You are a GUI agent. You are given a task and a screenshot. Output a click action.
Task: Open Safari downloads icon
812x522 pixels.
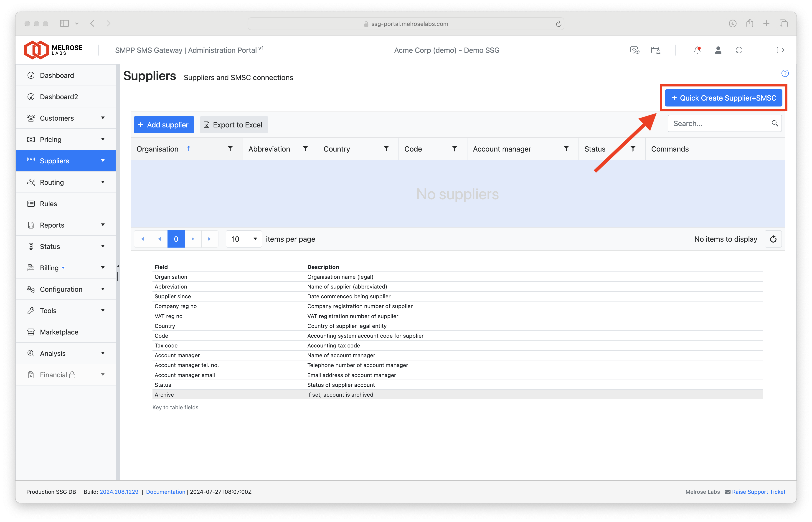click(733, 23)
